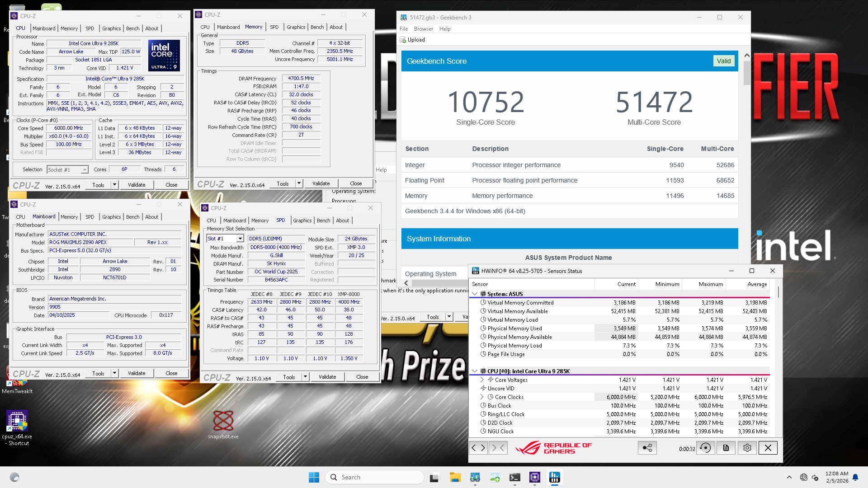Open Bench tab in Mainboard CPU-Z window

pyautogui.click(x=133, y=217)
